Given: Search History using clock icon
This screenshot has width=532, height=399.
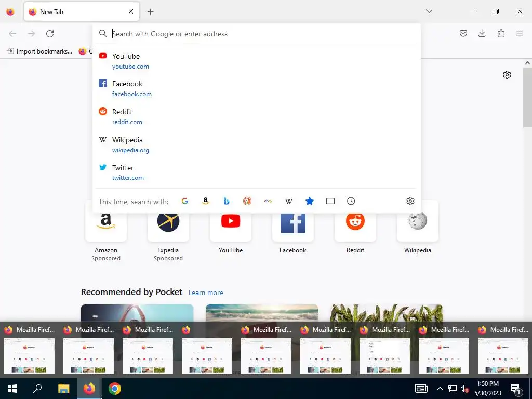Looking at the screenshot, I should tap(351, 201).
